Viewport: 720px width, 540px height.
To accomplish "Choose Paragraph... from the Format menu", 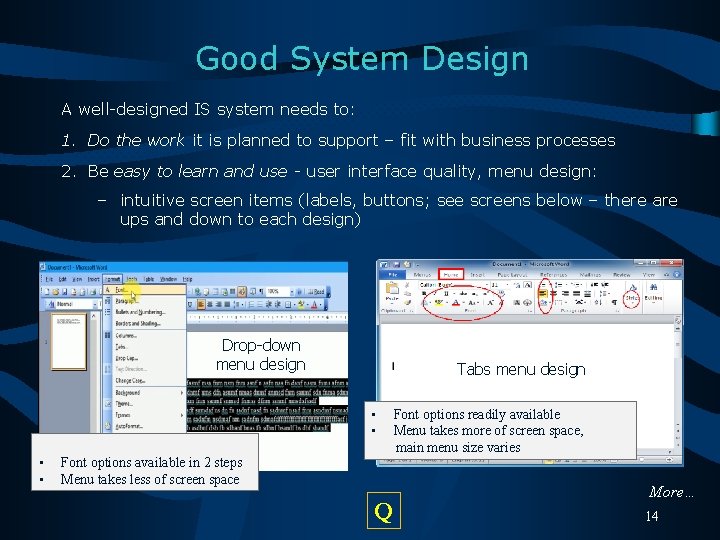I will coord(145,301).
